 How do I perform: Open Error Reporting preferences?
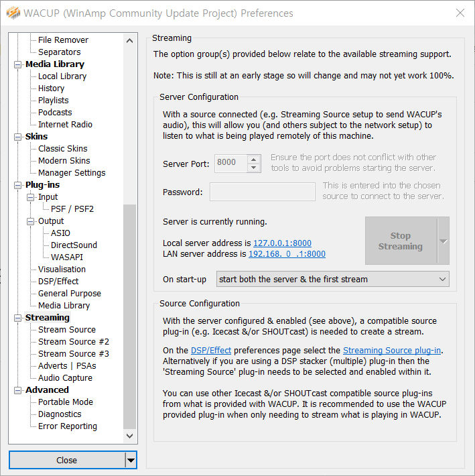pos(68,426)
